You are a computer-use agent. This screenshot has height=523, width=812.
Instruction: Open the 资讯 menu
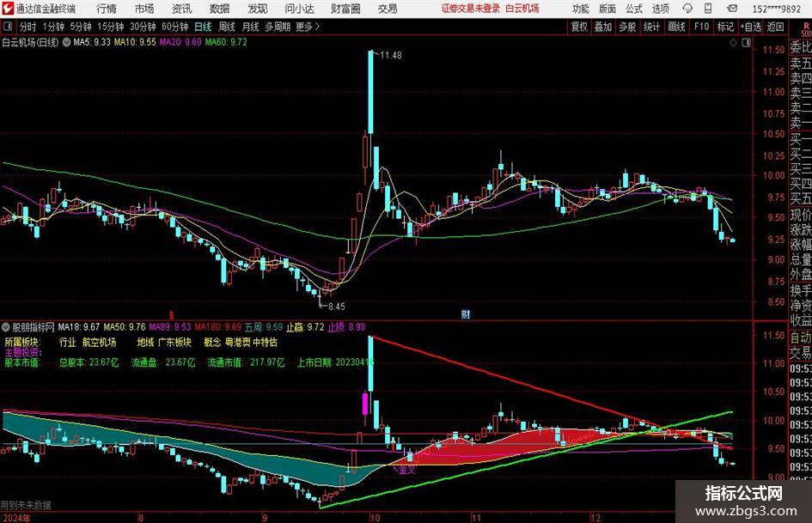[182, 9]
